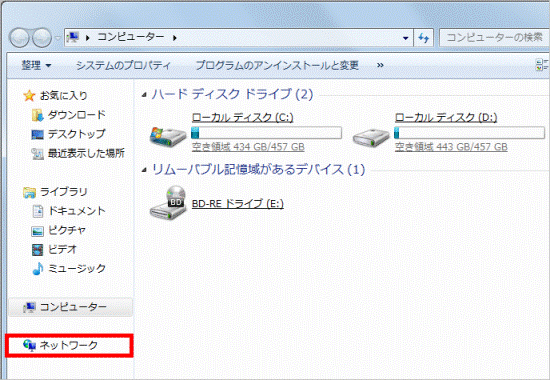Image resolution: width=550 pixels, height=380 pixels.
Task: Open the address bar history dropdown
Action: [x=405, y=38]
